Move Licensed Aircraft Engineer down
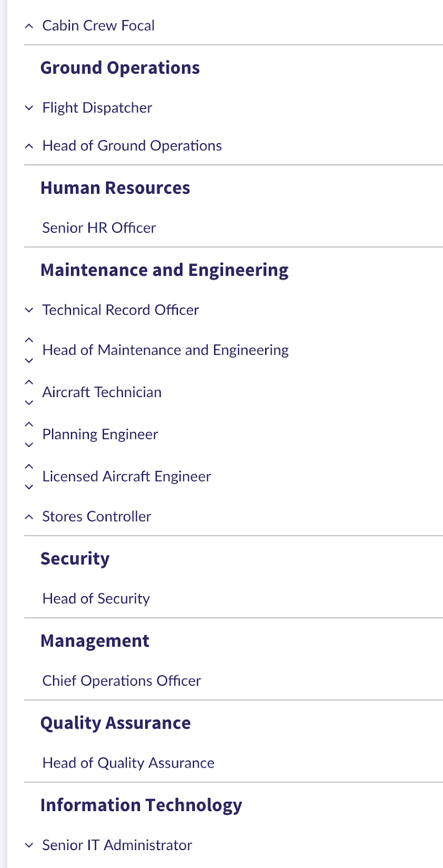This screenshot has height=868, width=443. [29, 487]
